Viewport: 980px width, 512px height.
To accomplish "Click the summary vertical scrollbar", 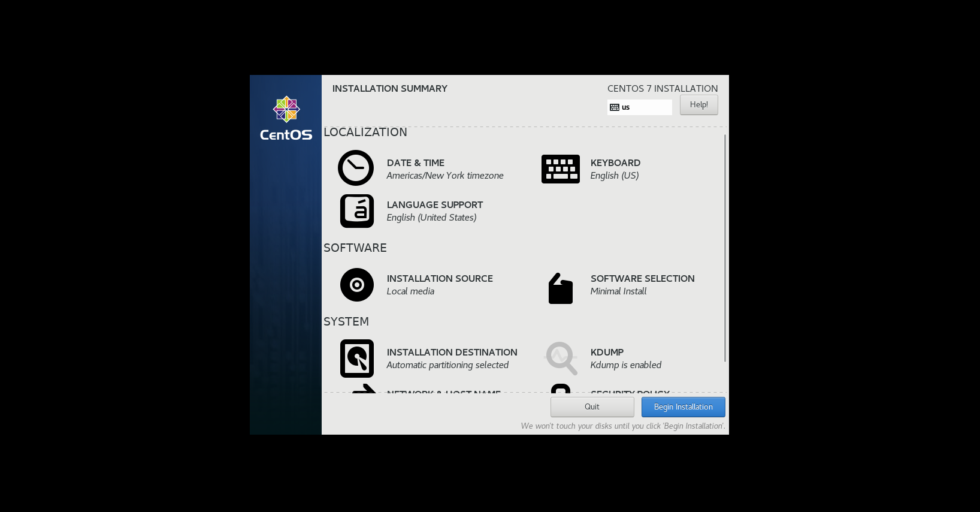I will point(725,248).
